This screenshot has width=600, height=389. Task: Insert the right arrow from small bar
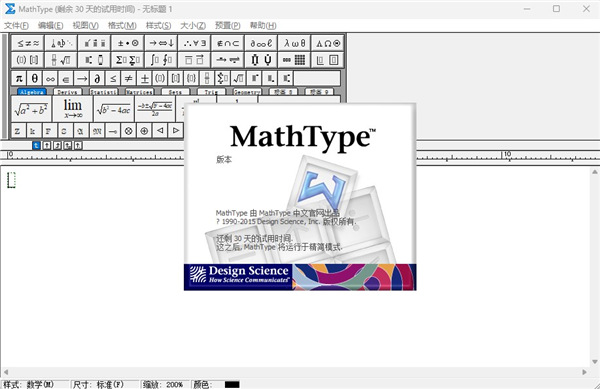click(82, 78)
